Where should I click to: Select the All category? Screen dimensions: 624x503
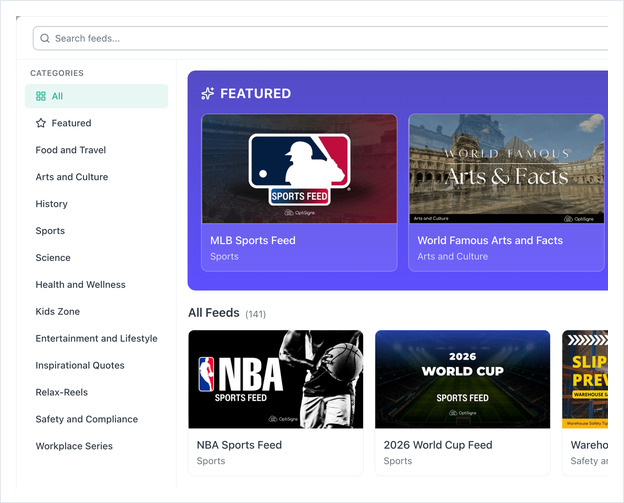[96, 96]
